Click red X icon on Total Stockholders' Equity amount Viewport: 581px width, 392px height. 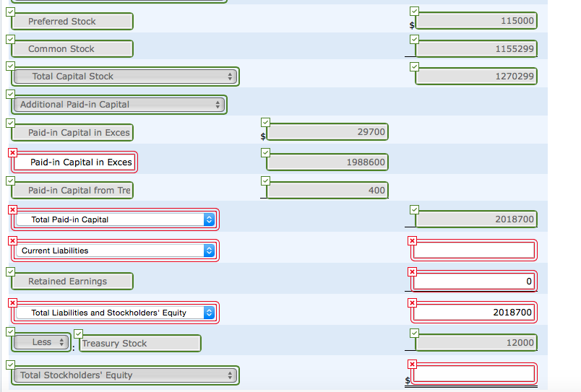pos(412,364)
